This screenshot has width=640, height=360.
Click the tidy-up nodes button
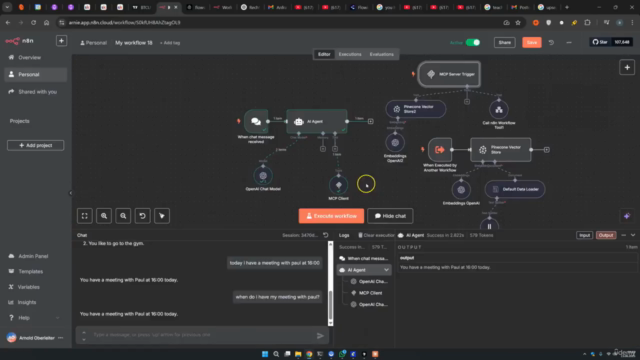[162, 216]
